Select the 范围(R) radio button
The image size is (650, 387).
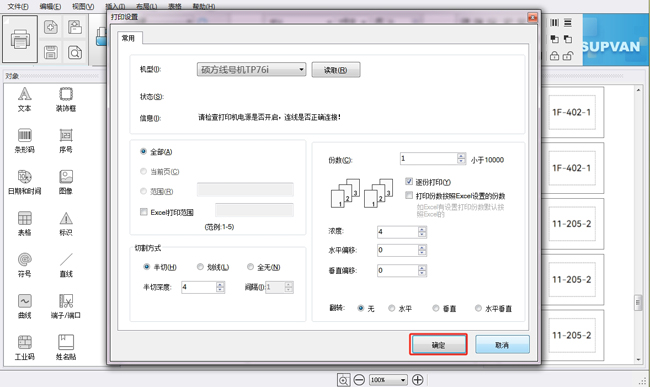(x=143, y=191)
